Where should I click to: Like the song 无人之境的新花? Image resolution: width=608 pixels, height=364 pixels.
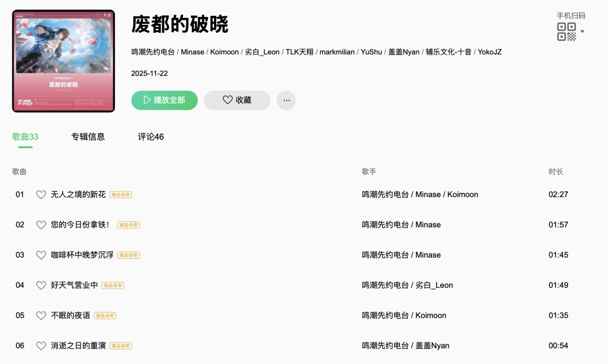[x=41, y=195]
